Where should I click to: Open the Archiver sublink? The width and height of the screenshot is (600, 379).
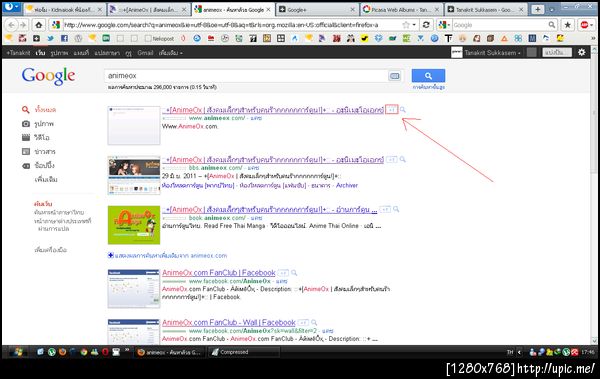pyautogui.click(x=347, y=185)
